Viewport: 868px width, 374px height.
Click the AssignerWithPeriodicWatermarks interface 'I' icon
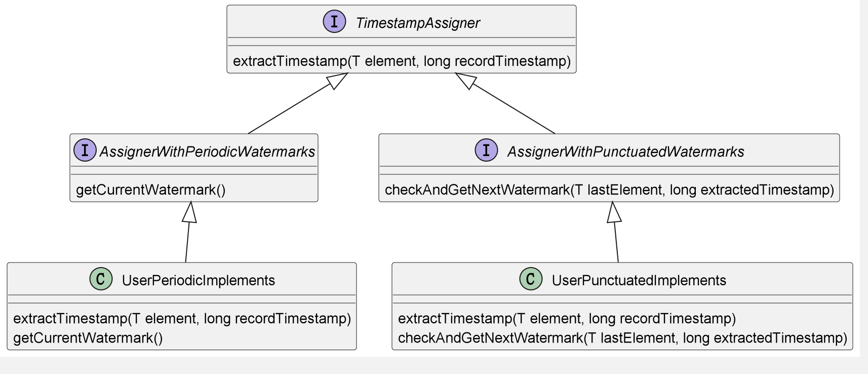click(x=85, y=151)
